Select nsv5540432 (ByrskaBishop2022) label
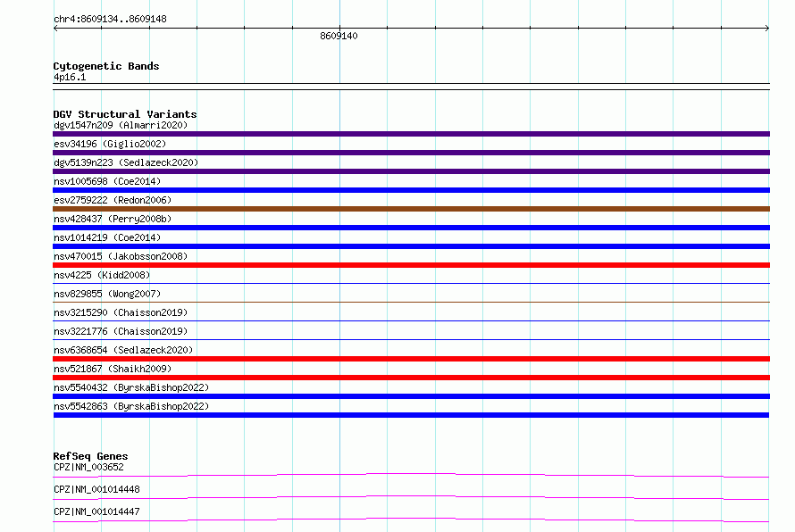 [131, 387]
